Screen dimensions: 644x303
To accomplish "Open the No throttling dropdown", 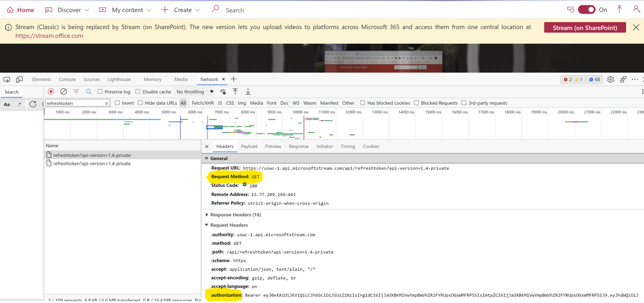I will [195, 92].
